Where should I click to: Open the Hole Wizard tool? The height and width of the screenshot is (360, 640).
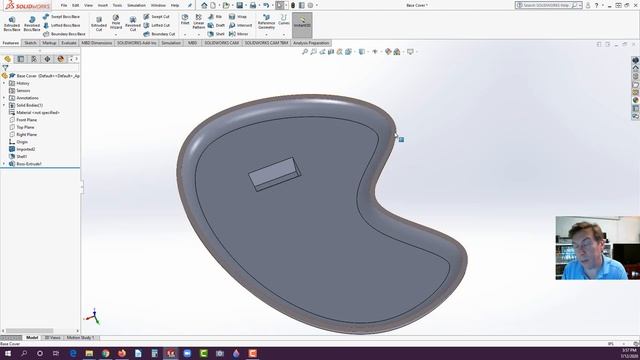click(x=116, y=22)
